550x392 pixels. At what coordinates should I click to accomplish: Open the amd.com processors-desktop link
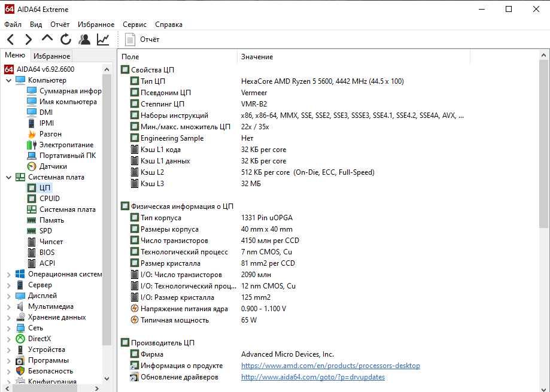point(330,366)
